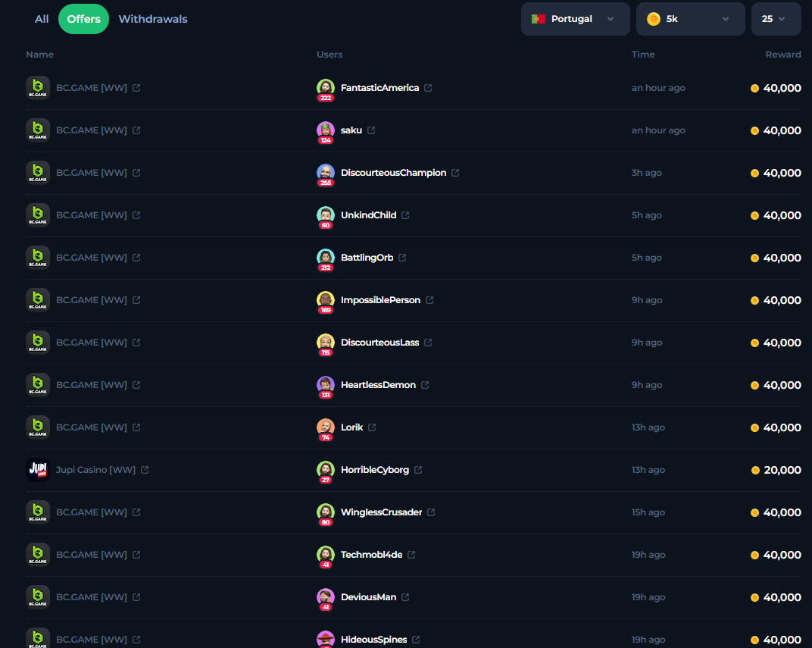Open the 5k coin amount dropdown

[689, 19]
